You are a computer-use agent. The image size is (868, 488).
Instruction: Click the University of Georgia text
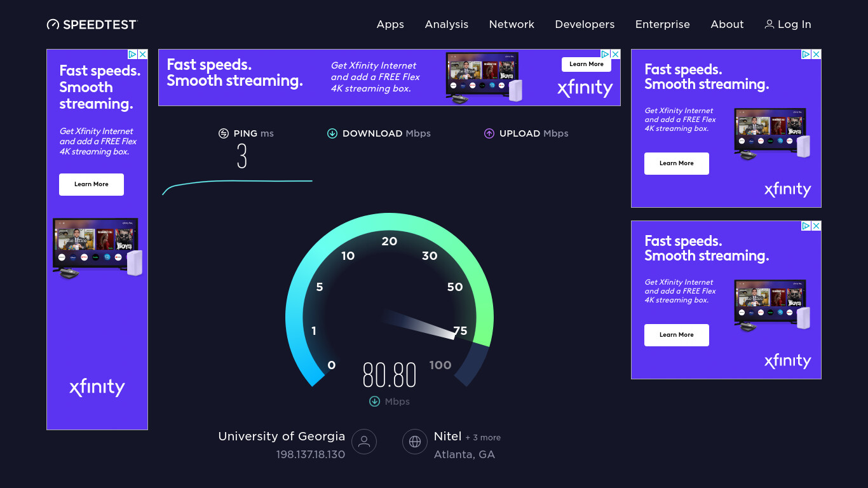(x=281, y=437)
